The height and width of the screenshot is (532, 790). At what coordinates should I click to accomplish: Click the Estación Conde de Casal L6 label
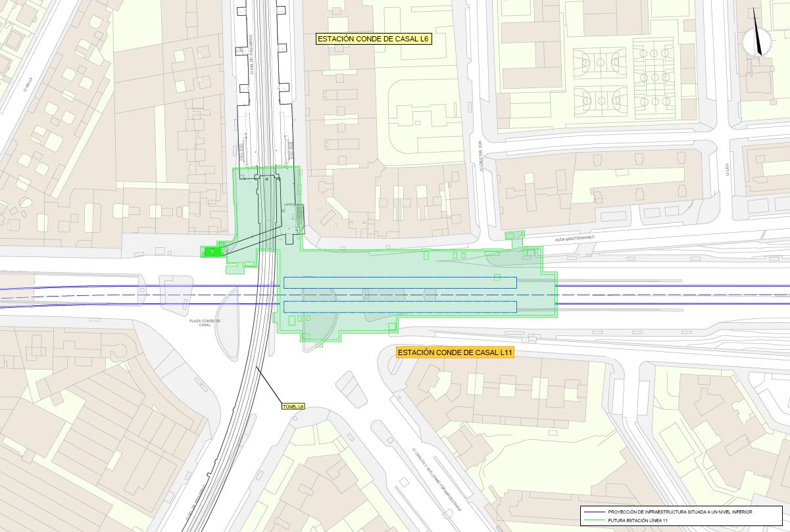pos(373,39)
